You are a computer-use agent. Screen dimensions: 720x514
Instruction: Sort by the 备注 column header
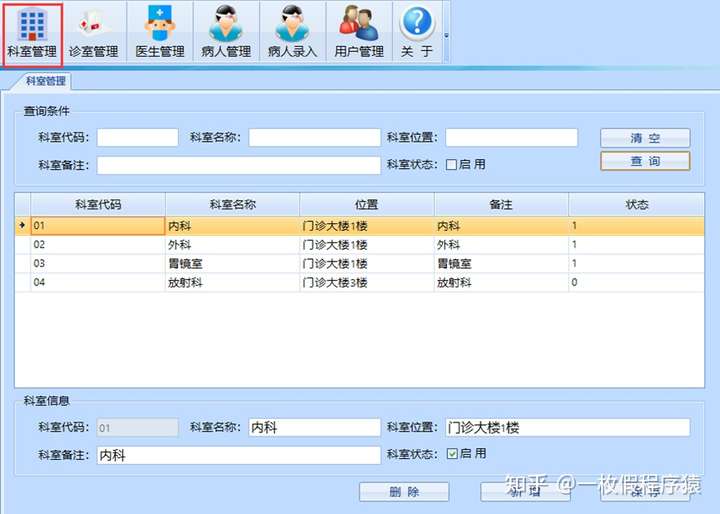pos(501,204)
